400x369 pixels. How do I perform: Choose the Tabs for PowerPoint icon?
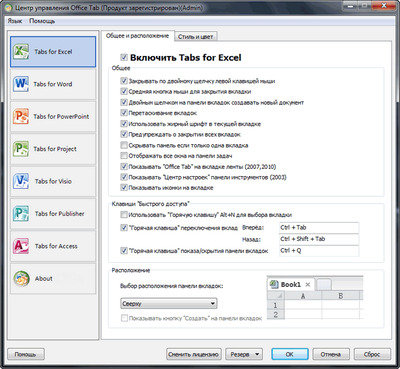(21, 116)
